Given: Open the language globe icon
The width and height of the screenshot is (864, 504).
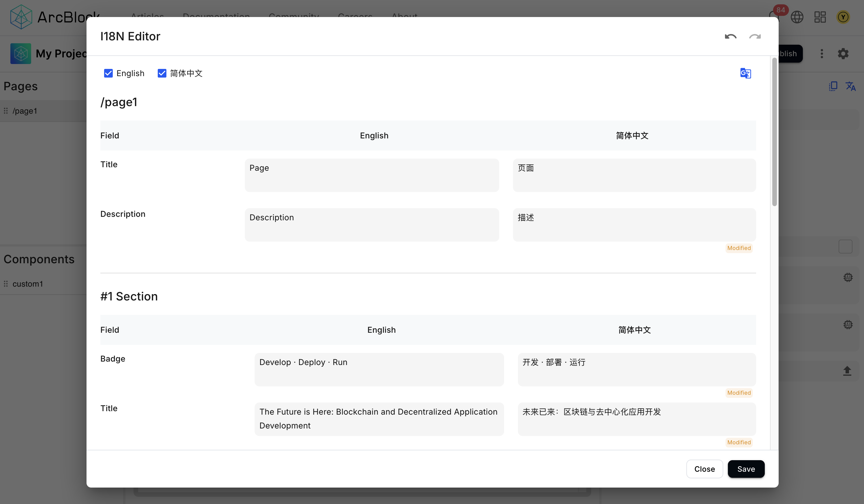Looking at the screenshot, I should coord(797,17).
